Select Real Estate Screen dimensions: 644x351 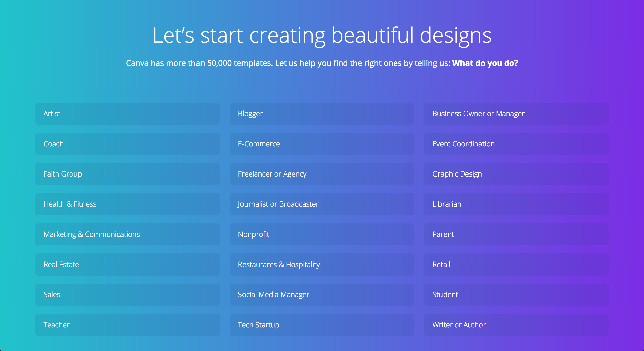point(127,265)
